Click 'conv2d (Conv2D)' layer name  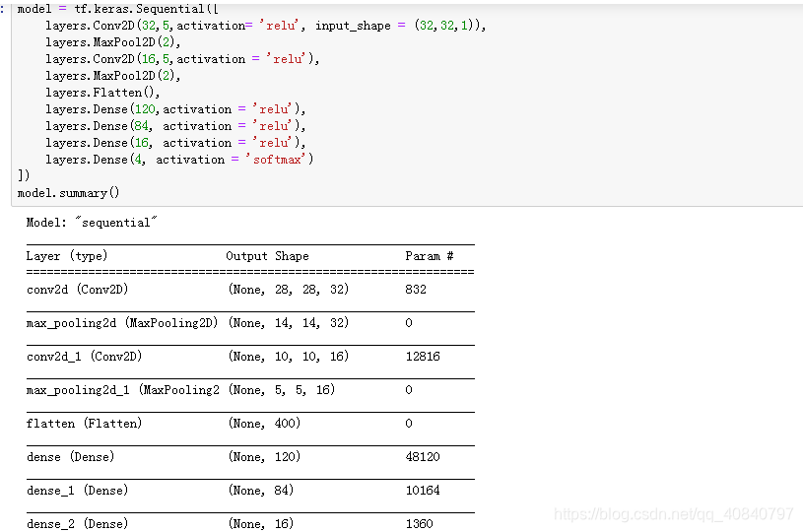click(77, 290)
